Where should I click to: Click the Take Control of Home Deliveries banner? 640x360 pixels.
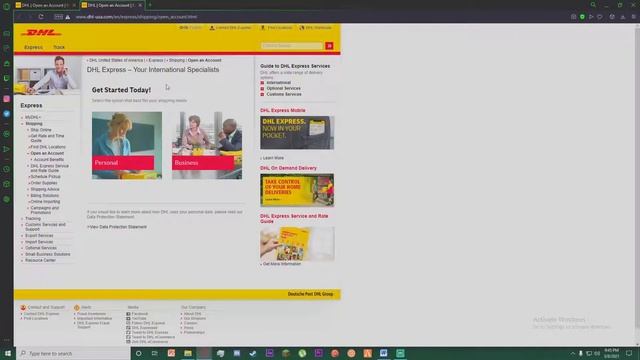pos(297,190)
